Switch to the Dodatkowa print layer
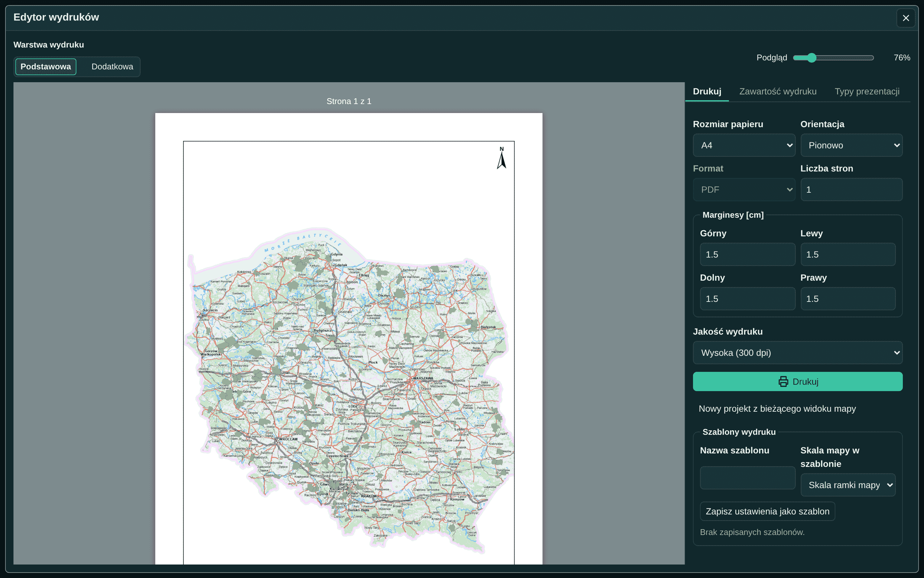Image resolution: width=924 pixels, height=578 pixels. click(112, 66)
